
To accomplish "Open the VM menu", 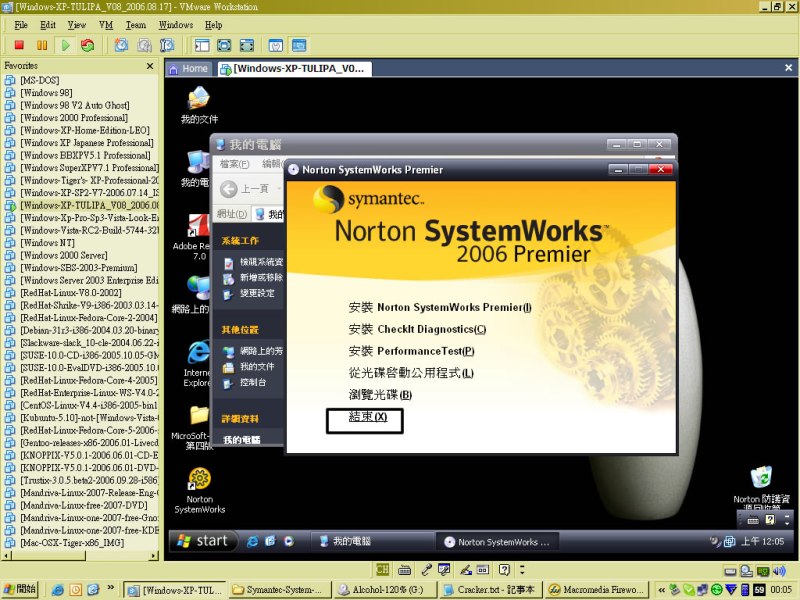I will click(x=106, y=24).
